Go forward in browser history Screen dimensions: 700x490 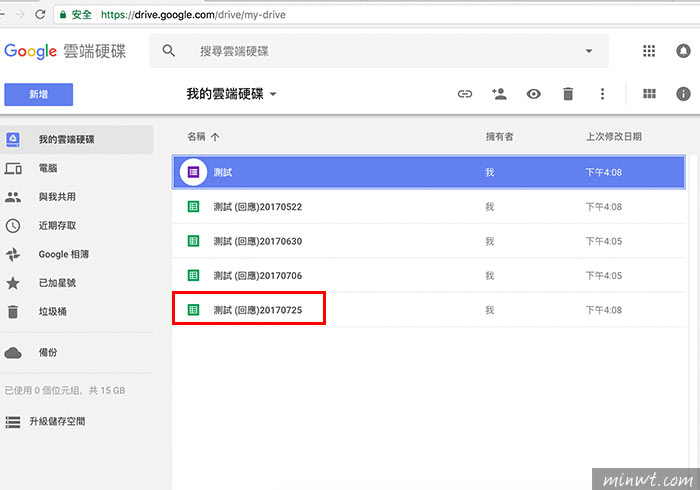pos(20,14)
